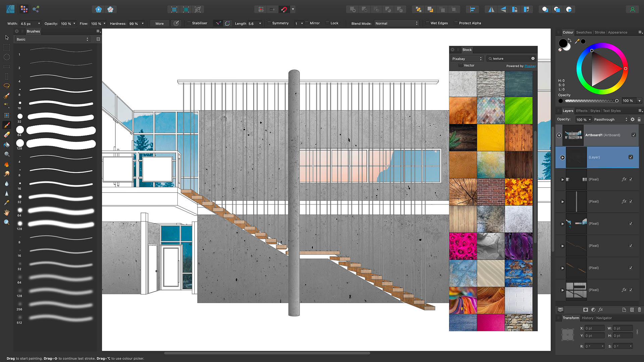Viewport: 644px width, 362px height.
Task: Click the Stabiliser toggle button
Action: [x=189, y=23]
